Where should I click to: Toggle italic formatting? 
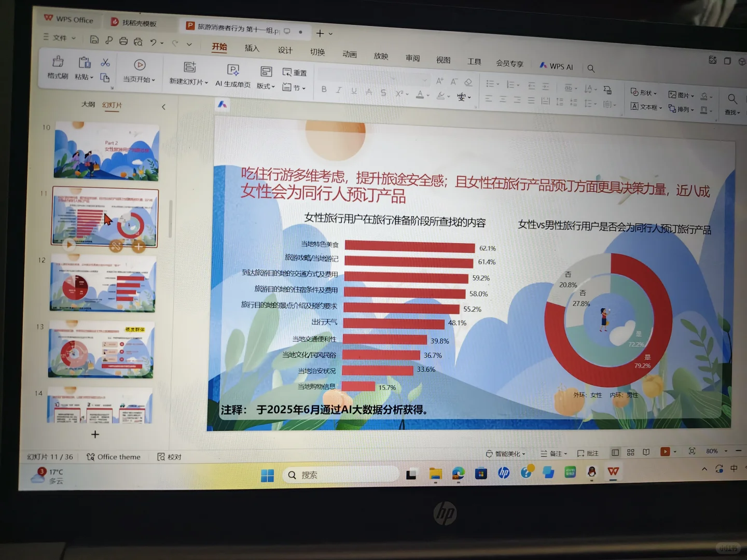point(338,89)
